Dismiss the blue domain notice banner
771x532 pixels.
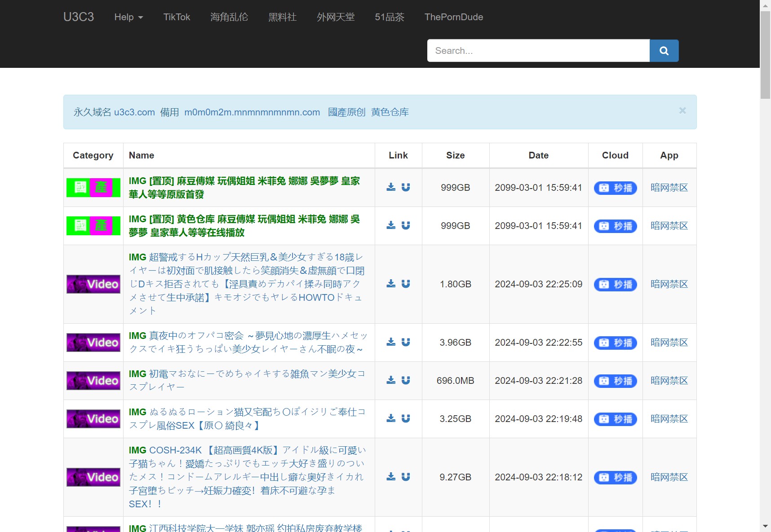click(x=682, y=110)
